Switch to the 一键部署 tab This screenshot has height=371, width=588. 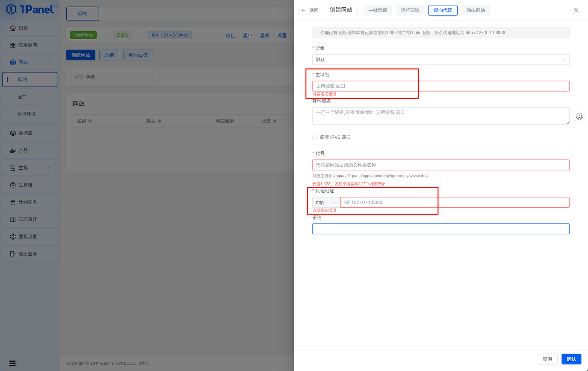[x=378, y=10]
